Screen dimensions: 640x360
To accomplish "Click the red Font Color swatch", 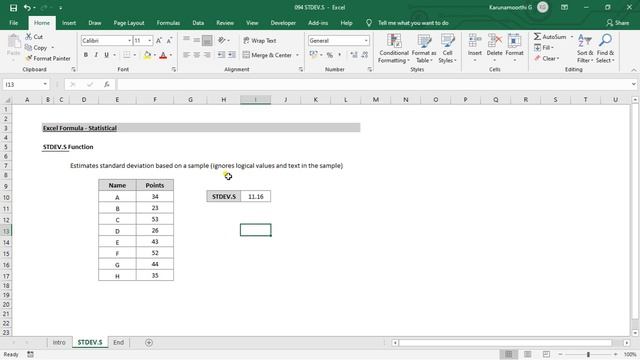I will [163, 55].
